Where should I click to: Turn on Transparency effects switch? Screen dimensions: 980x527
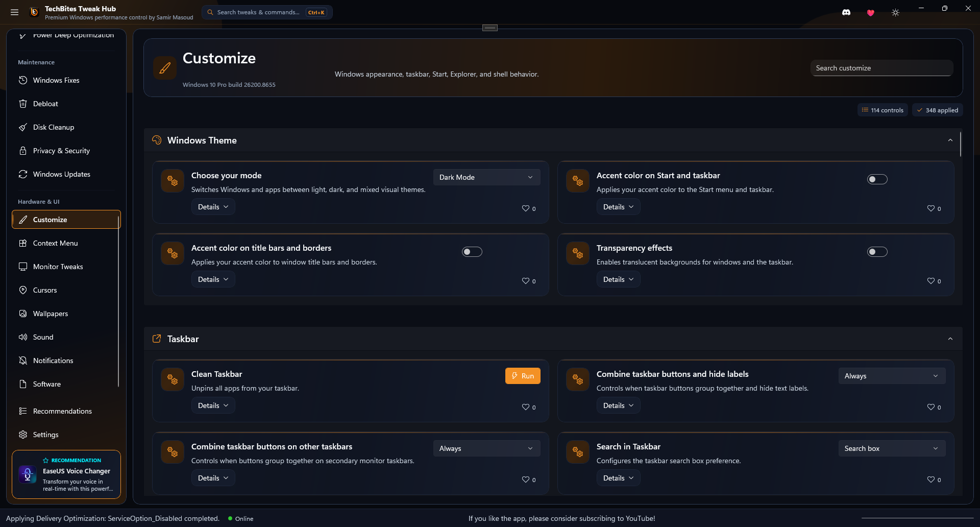click(x=877, y=252)
